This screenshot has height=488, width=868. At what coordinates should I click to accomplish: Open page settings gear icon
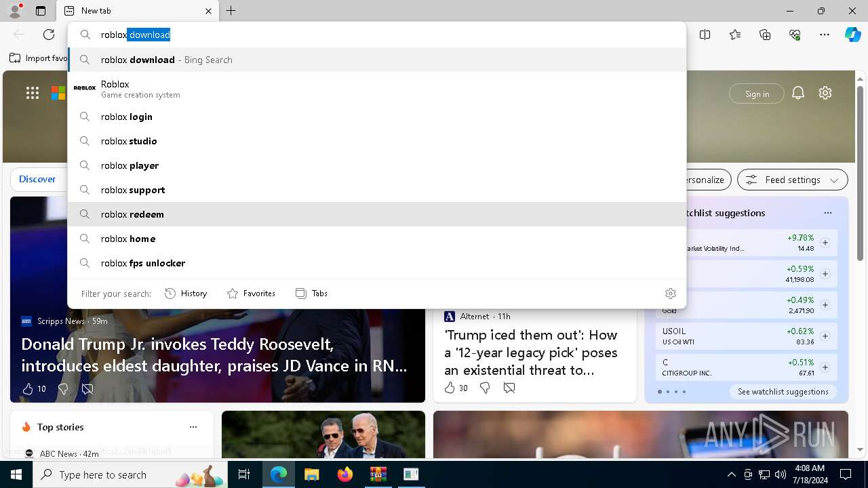coord(825,94)
